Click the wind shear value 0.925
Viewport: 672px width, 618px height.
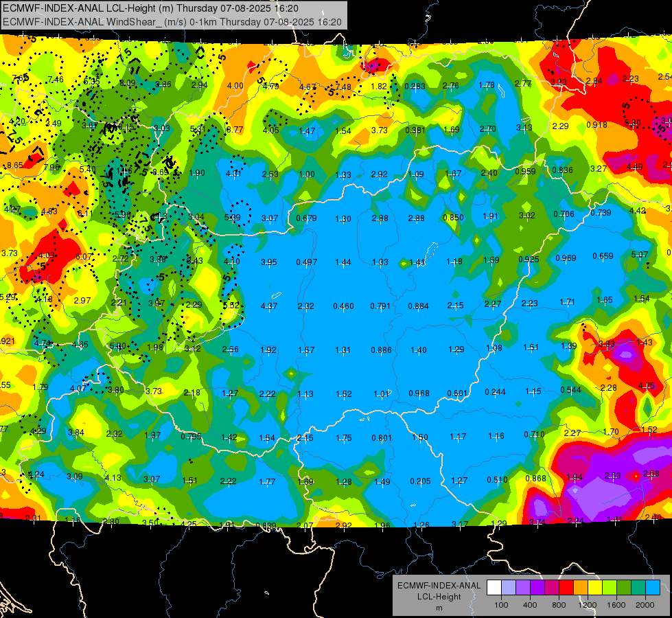(x=529, y=260)
